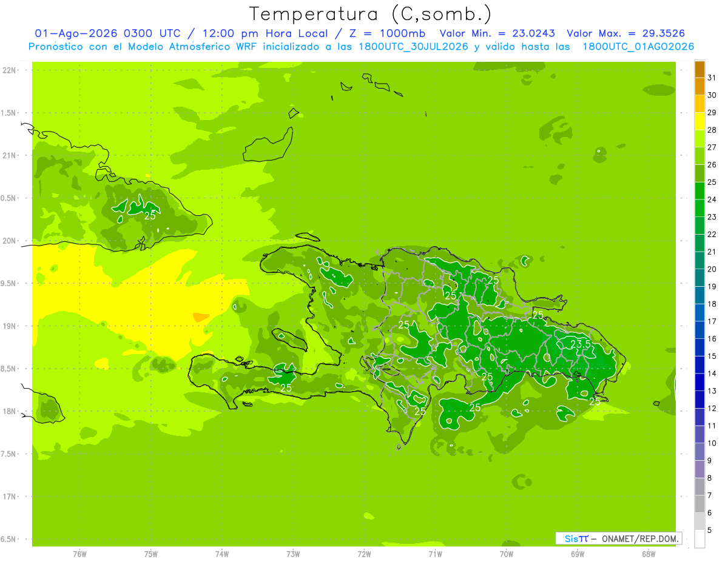Select the purple swatch at 9
This screenshot has width=728, height=562.
coord(699,452)
